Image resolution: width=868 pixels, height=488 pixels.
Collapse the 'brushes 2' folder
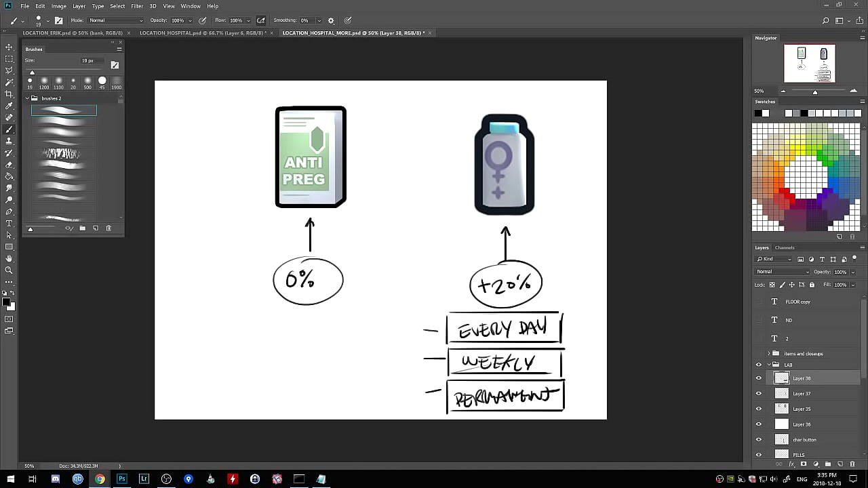[27, 98]
